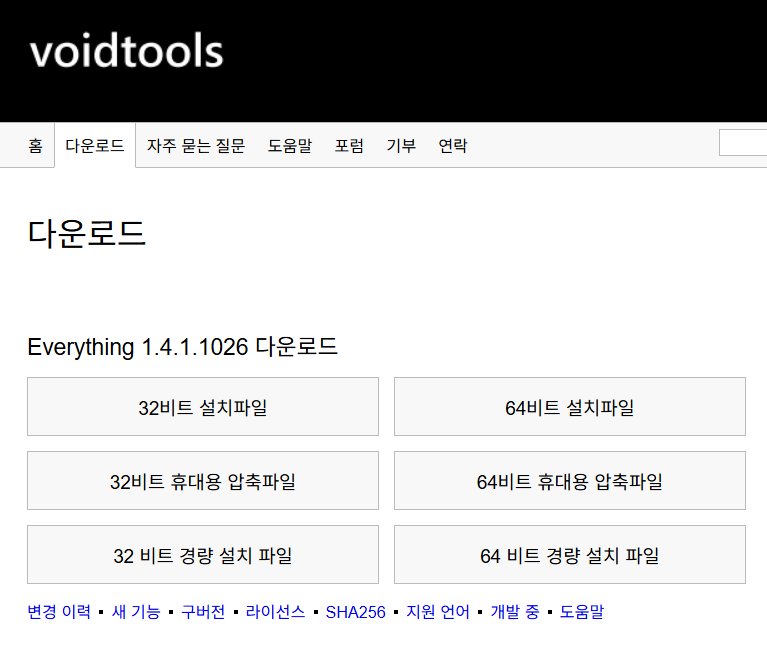Open 자주 묻는 질문 menu item
Viewport: 767px width, 651px height.
point(196,146)
